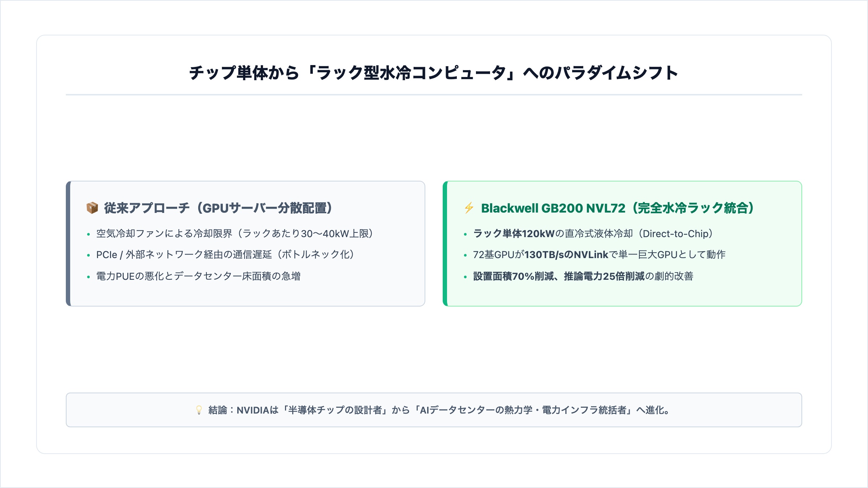Click the heading 従来アプローチ（GPUサーバー分散配置）

[x=218, y=208]
